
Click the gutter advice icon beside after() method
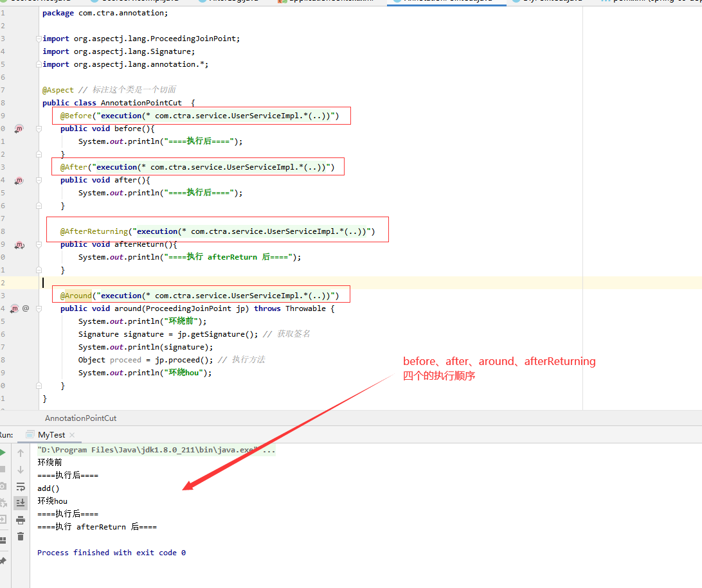coord(19,181)
